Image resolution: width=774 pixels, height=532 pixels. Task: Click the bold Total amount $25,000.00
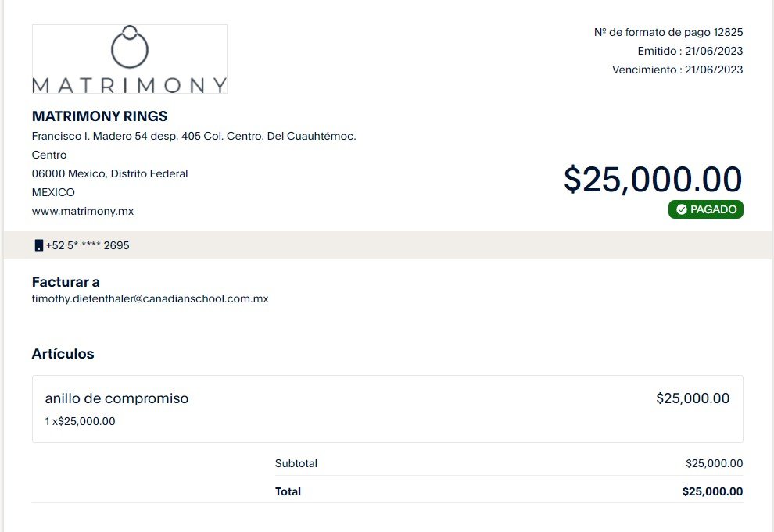(712, 491)
